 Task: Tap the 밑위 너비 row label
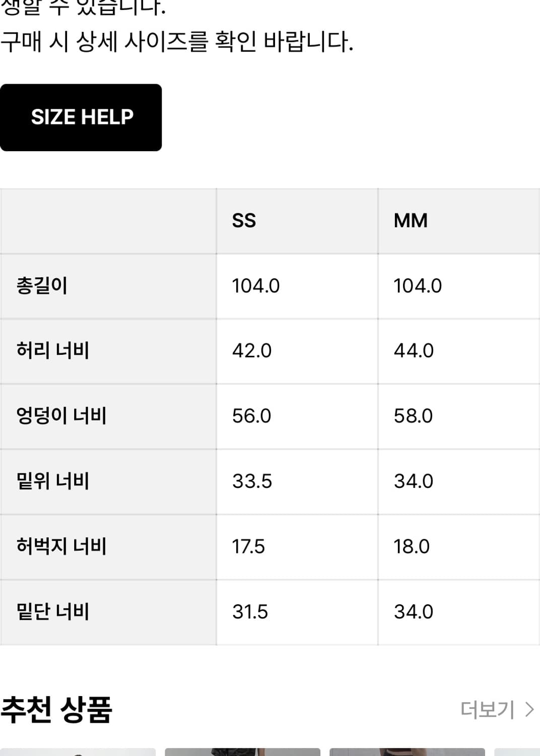tap(53, 481)
